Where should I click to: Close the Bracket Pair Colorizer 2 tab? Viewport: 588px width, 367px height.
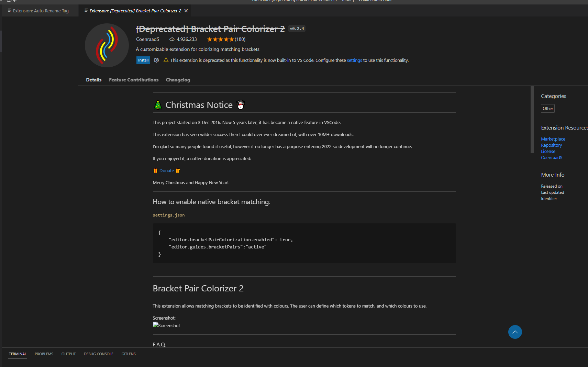click(186, 11)
